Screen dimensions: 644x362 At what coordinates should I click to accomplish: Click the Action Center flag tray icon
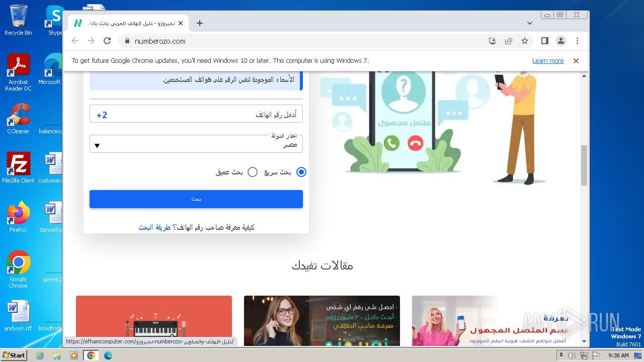click(596, 355)
